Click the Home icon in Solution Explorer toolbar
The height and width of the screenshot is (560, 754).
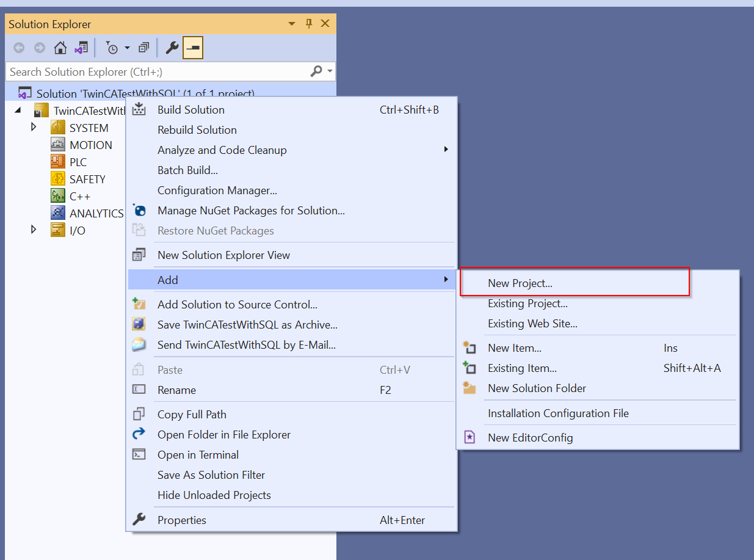tap(60, 48)
